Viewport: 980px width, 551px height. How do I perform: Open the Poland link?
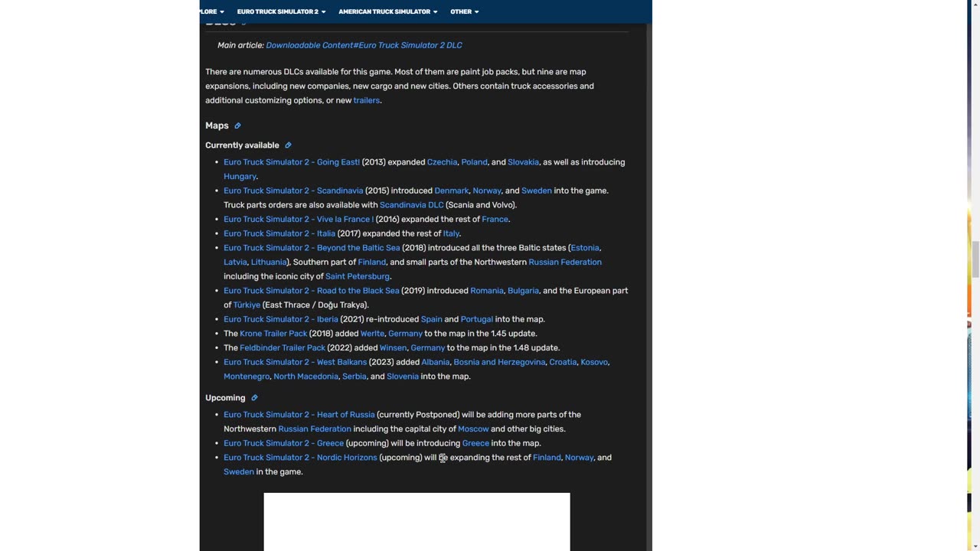tap(474, 162)
